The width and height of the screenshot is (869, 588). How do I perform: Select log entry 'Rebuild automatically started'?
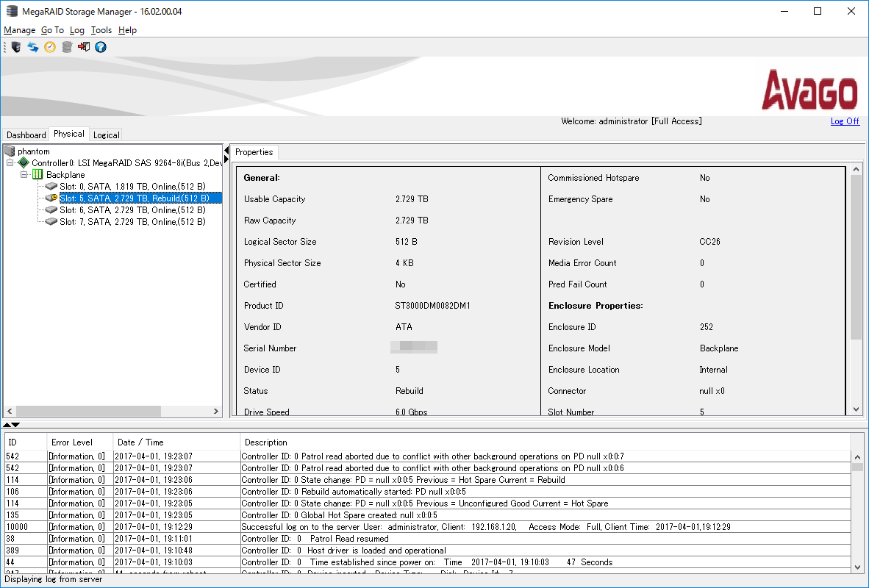[x=428, y=492]
